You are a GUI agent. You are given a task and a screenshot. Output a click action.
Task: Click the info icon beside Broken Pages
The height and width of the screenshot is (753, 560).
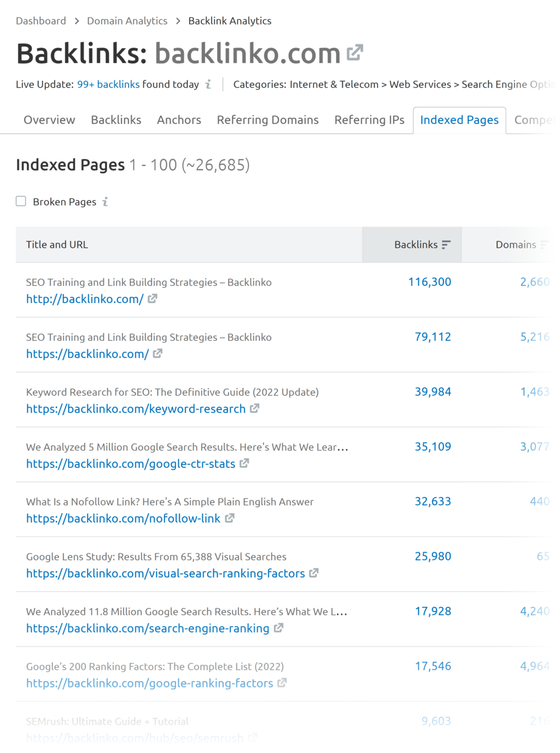point(105,202)
